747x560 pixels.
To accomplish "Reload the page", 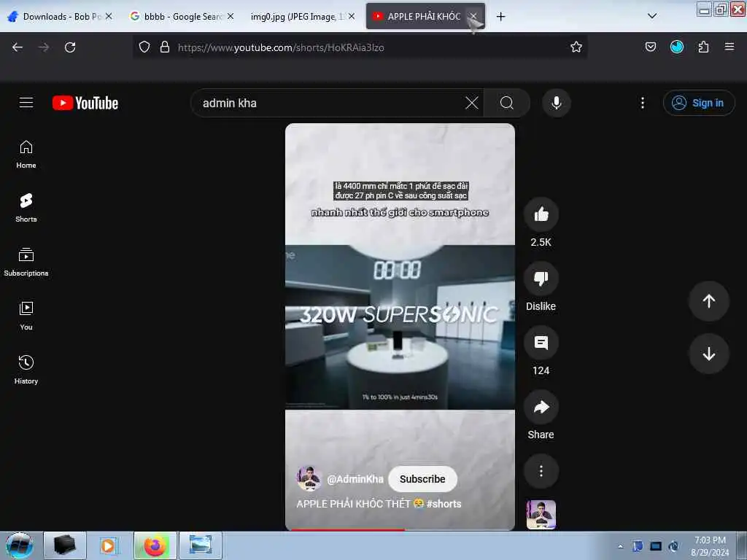I will coord(70,47).
